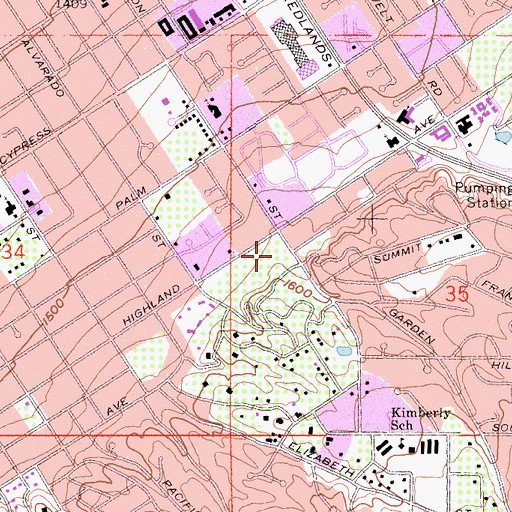
Task: Click the black survey cross near Summit
Action: 372,219
